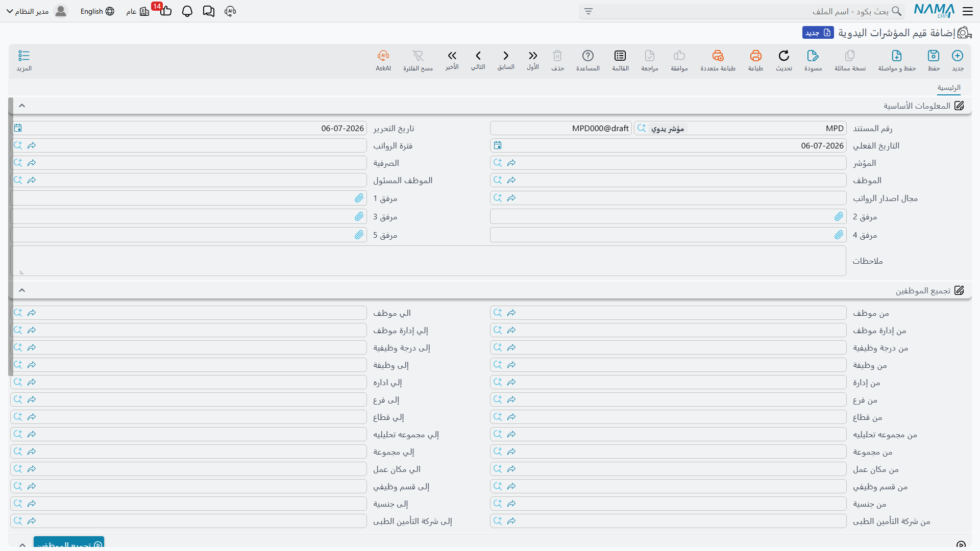
Task: Click attachment paperclip for مرفق 5
Action: 359,235
